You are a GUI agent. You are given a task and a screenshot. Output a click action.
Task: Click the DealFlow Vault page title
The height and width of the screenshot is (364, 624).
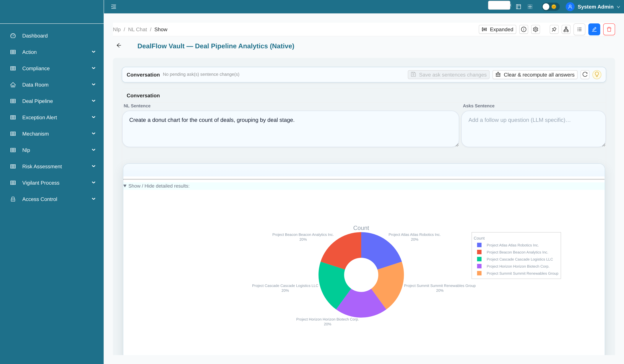pyautogui.click(x=216, y=46)
